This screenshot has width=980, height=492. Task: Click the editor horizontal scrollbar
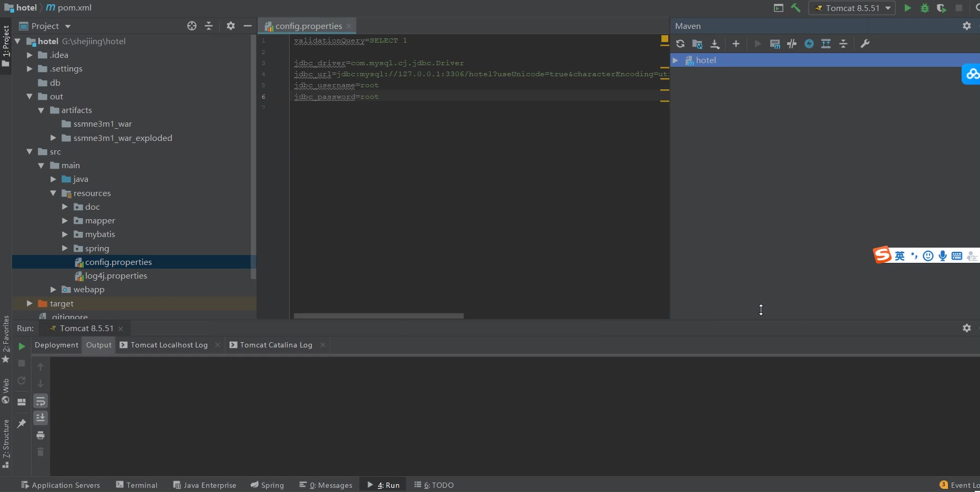point(379,316)
